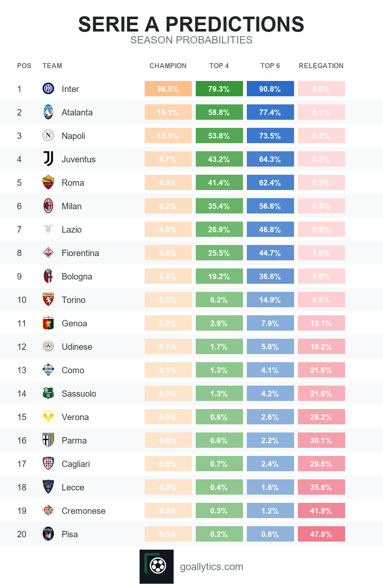This screenshot has width=383, height=588.
Task: Click the Verona club logo
Action: click(x=49, y=416)
